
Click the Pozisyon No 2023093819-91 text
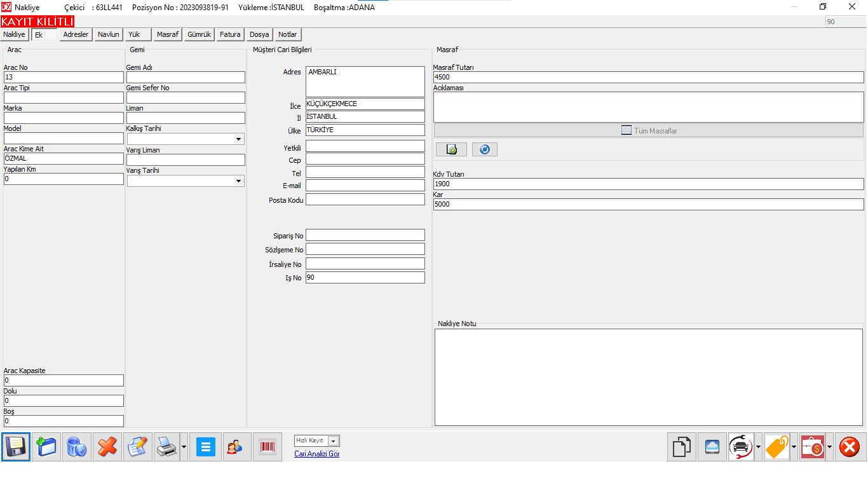180,8
